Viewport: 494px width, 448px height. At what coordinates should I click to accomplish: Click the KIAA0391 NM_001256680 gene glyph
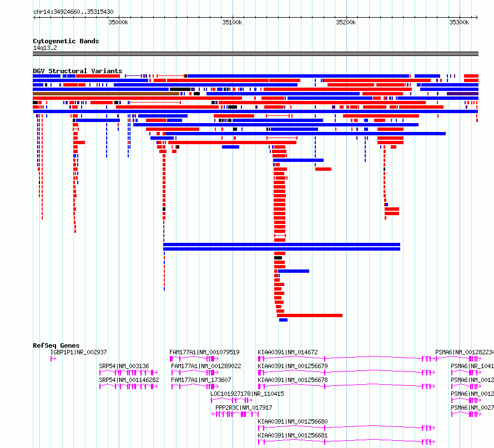pyautogui.click(x=346, y=428)
